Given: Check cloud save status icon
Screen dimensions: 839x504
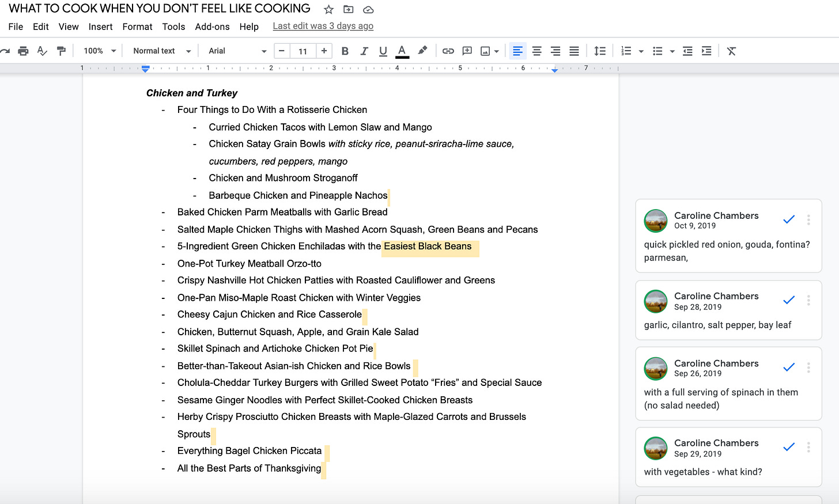Looking at the screenshot, I should [368, 10].
